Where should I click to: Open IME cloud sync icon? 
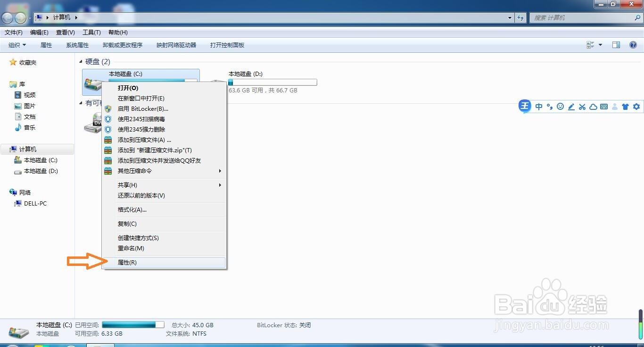(x=593, y=107)
